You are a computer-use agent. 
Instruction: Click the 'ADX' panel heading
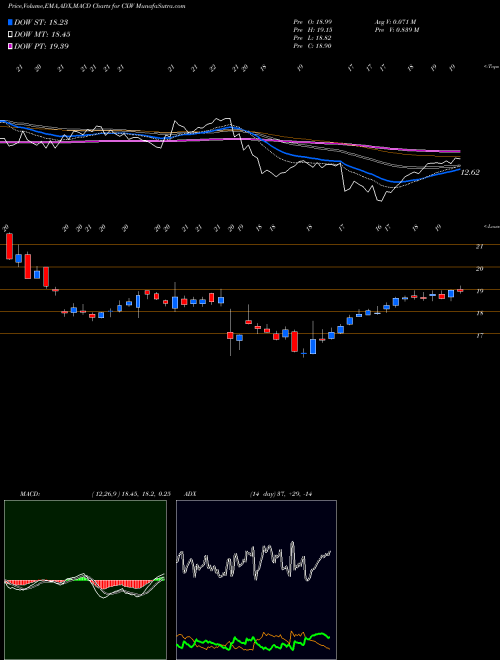191,494
